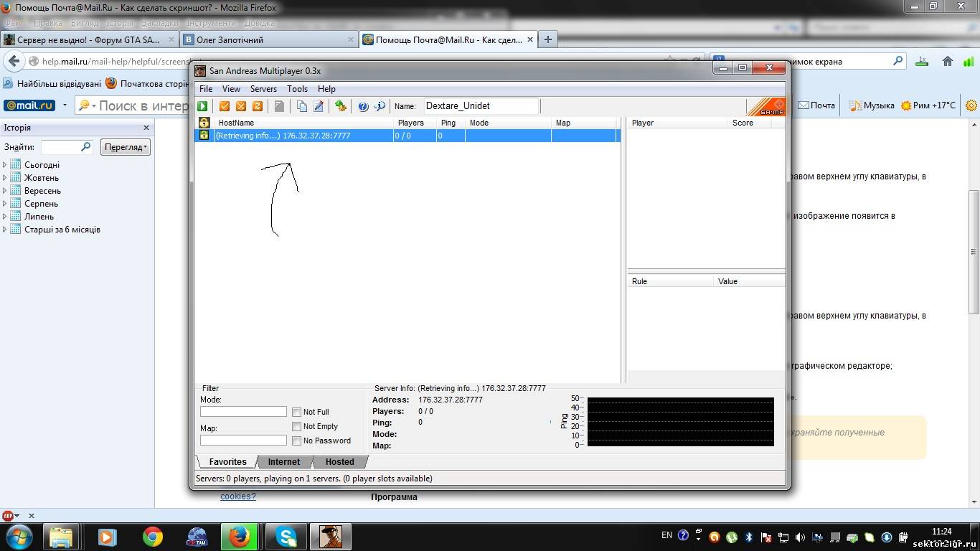Click the Map filter input field
The width and height of the screenshot is (980, 551).
tap(243, 441)
